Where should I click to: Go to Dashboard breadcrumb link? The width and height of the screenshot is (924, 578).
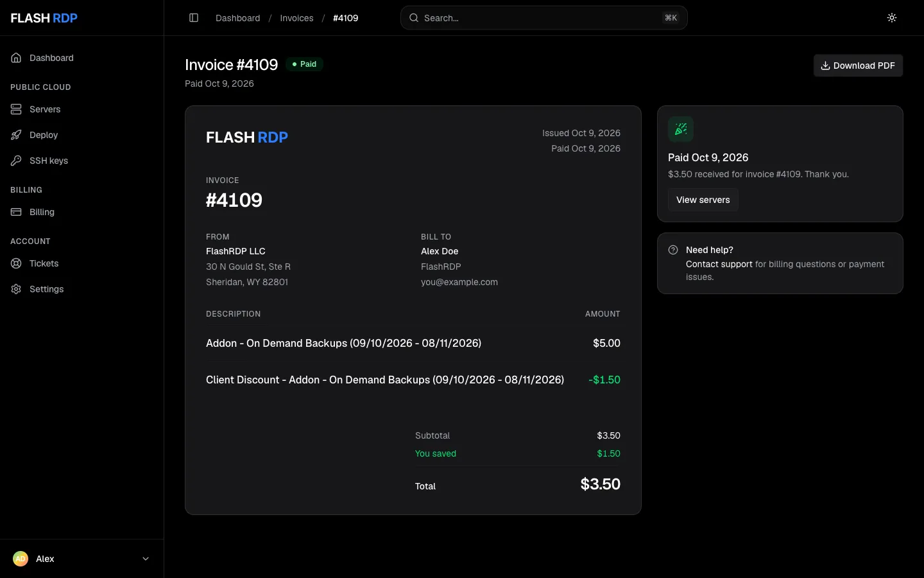238,18
